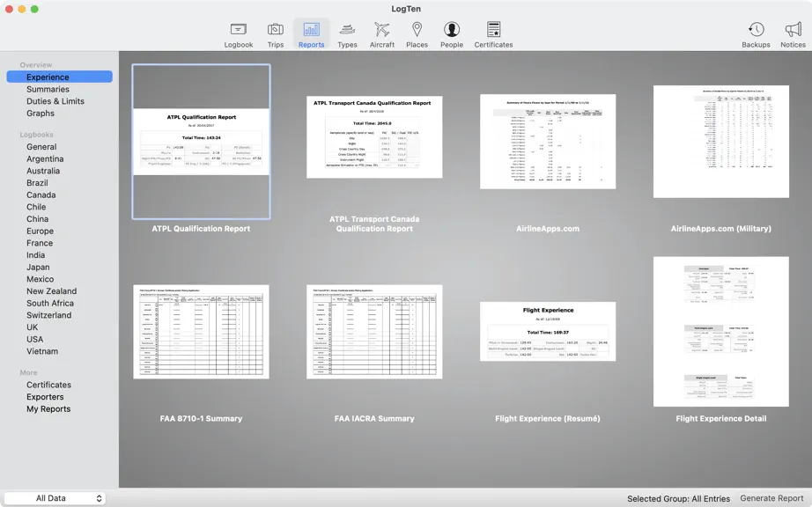Open the Certificates toolbar icon
The height and width of the screenshot is (507, 812).
(x=493, y=30)
